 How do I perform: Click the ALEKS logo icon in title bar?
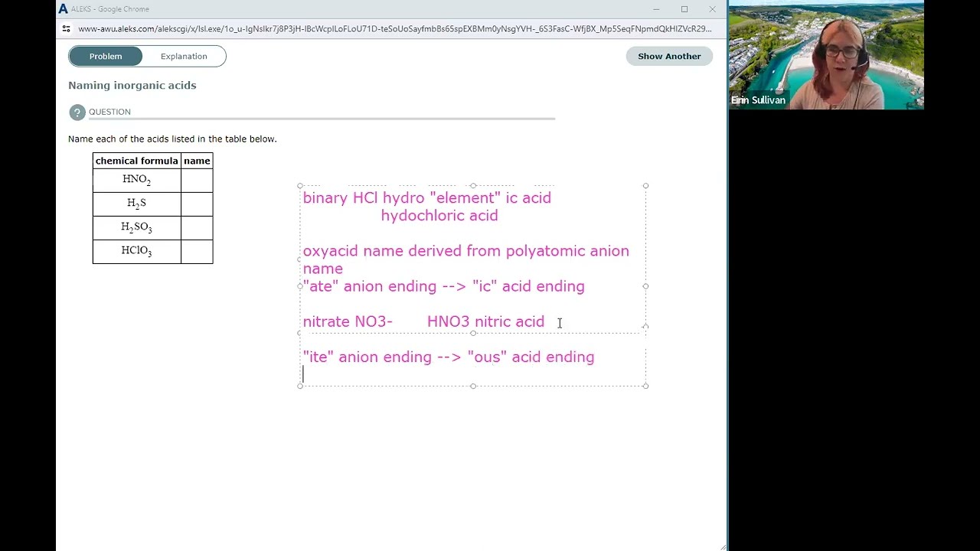pos(63,9)
